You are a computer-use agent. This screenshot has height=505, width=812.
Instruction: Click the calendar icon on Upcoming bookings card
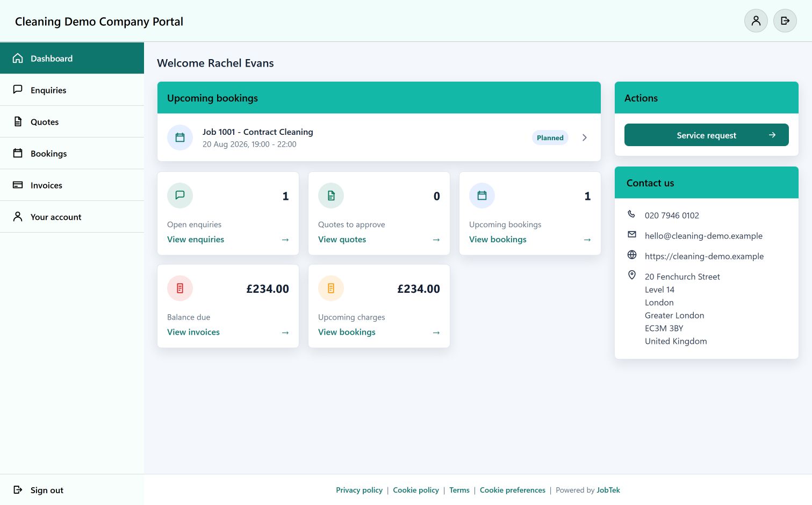(x=482, y=196)
